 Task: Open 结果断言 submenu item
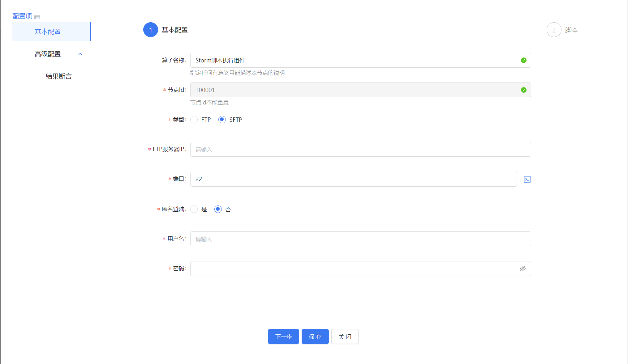[58, 76]
